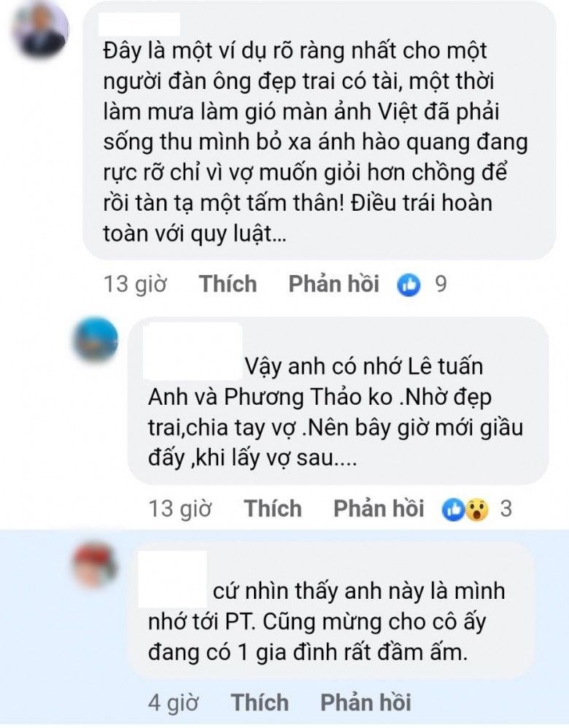This screenshot has height=728, width=569.
Task: Show who reacted via the count 9
Action: (441, 284)
